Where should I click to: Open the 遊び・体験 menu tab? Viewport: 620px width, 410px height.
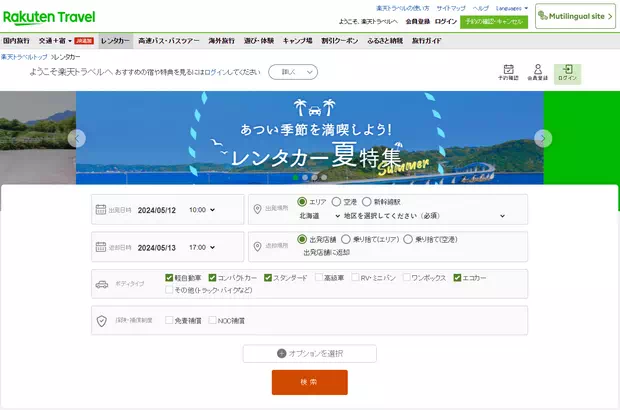click(259, 41)
